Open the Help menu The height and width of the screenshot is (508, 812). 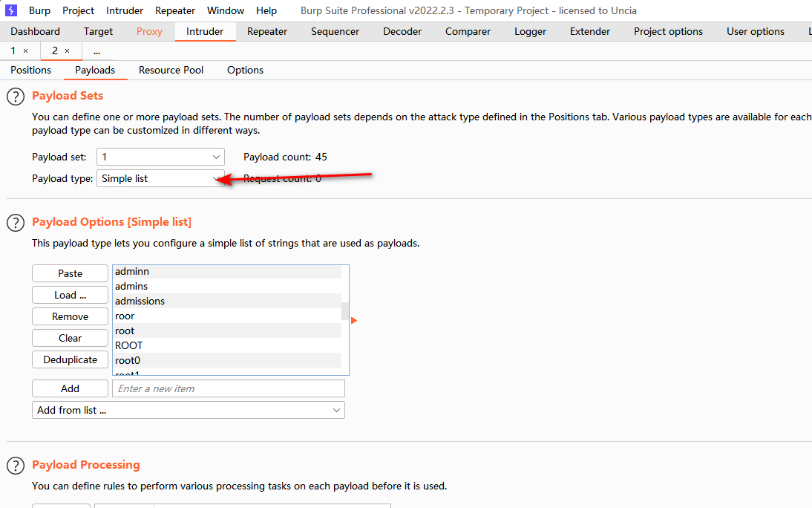pos(266,10)
